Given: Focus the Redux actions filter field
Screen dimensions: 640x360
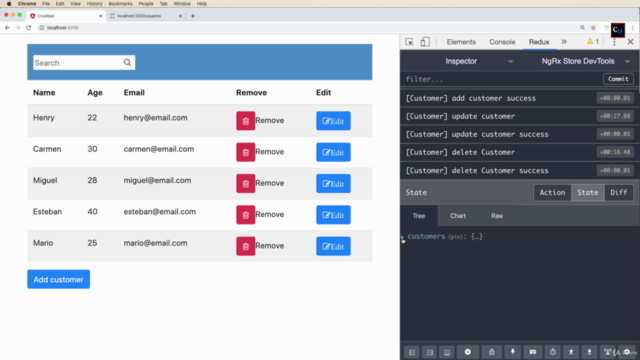Looking at the screenshot, I should pyautogui.click(x=502, y=79).
